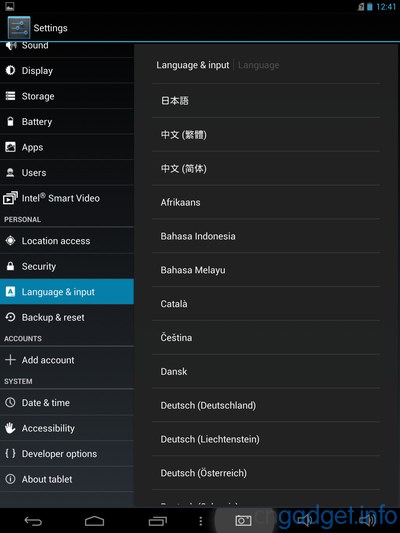The height and width of the screenshot is (533, 400).
Task: Select Backup & reset menu item
Action: [67, 317]
